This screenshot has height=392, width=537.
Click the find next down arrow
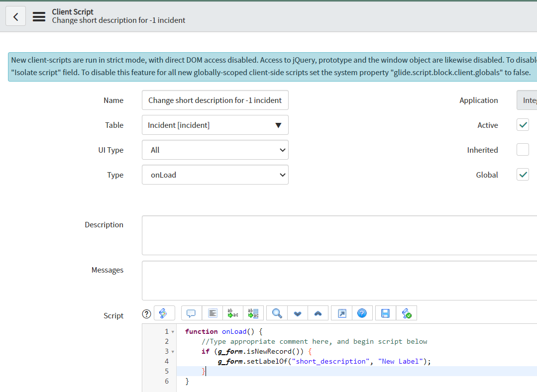[x=298, y=313]
